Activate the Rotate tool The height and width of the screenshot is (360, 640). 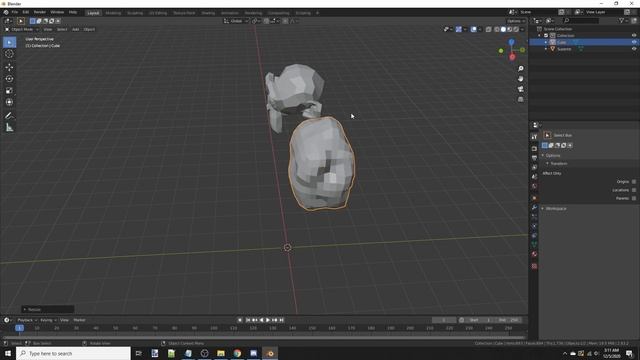(9, 79)
